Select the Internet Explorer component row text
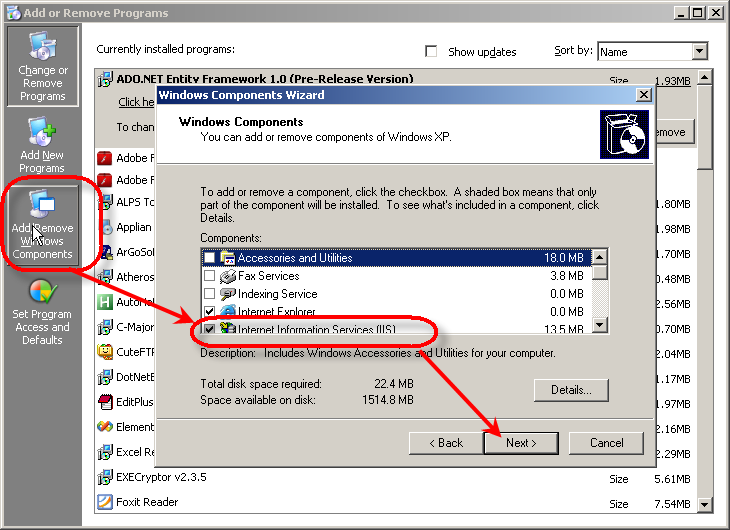 [277, 311]
